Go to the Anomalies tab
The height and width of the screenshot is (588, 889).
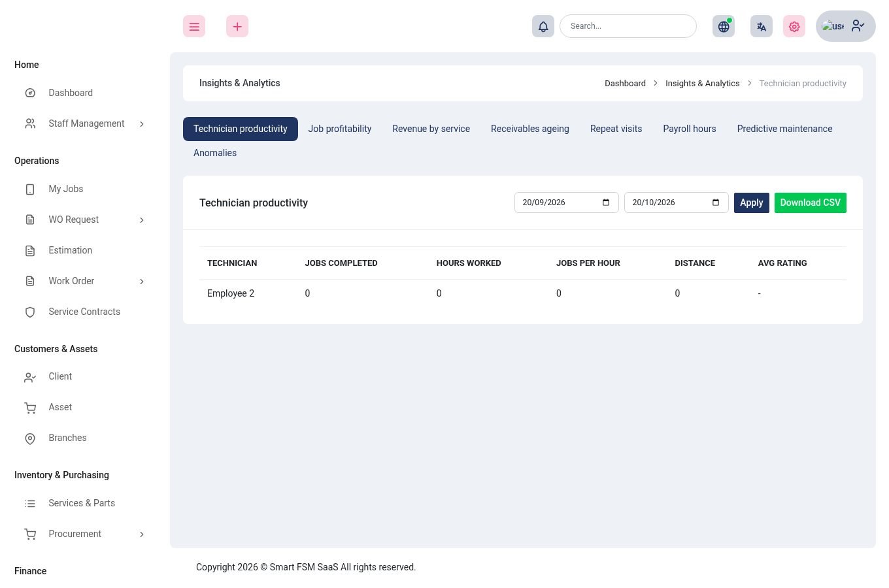click(x=215, y=153)
